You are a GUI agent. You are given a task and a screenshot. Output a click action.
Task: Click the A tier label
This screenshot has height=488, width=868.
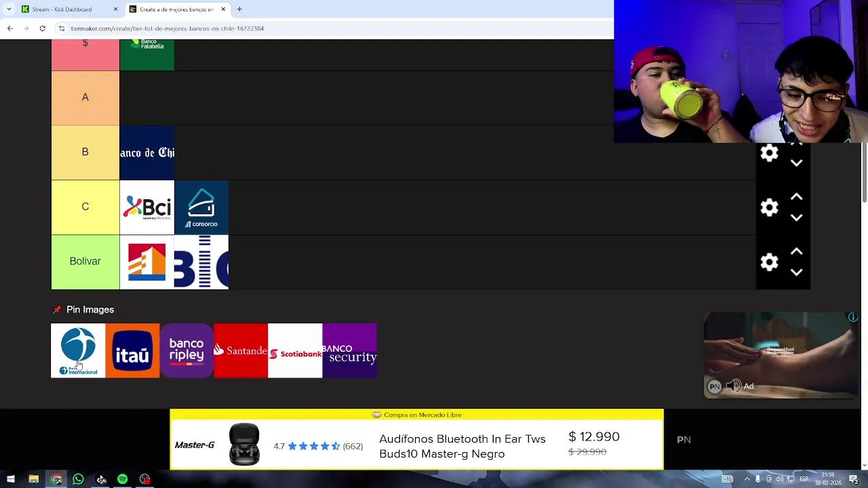point(85,98)
